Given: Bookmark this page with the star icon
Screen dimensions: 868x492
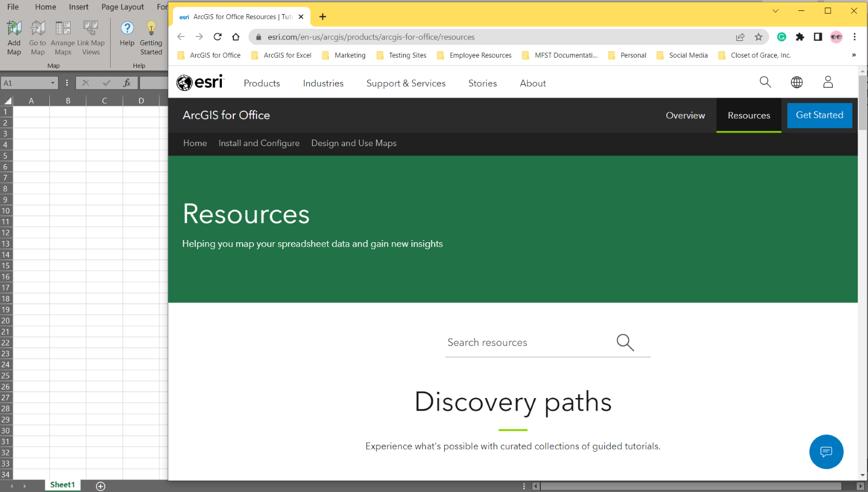Looking at the screenshot, I should (x=758, y=37).
